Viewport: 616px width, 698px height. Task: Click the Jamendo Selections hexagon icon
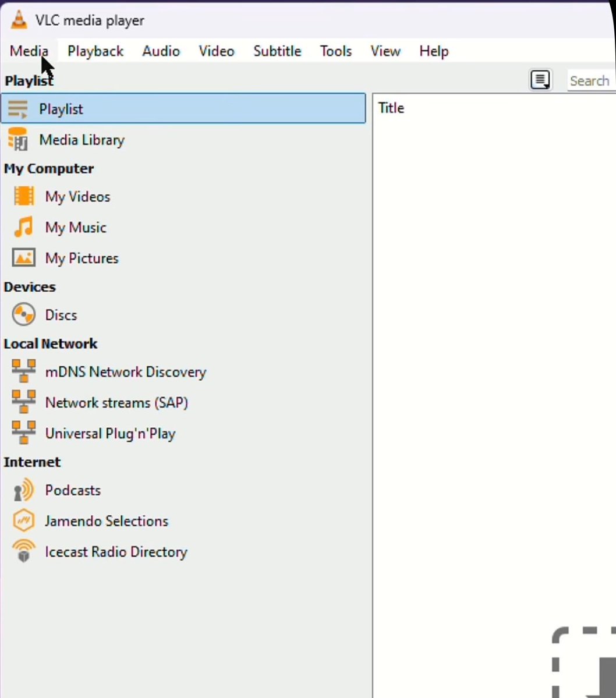[24, 520]
